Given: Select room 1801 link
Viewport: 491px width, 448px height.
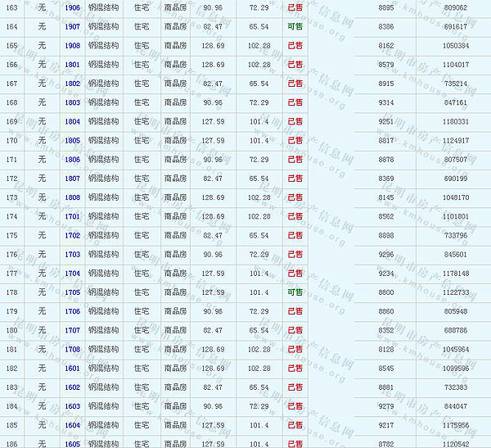Looking at the screenshot, I should 72,64.
